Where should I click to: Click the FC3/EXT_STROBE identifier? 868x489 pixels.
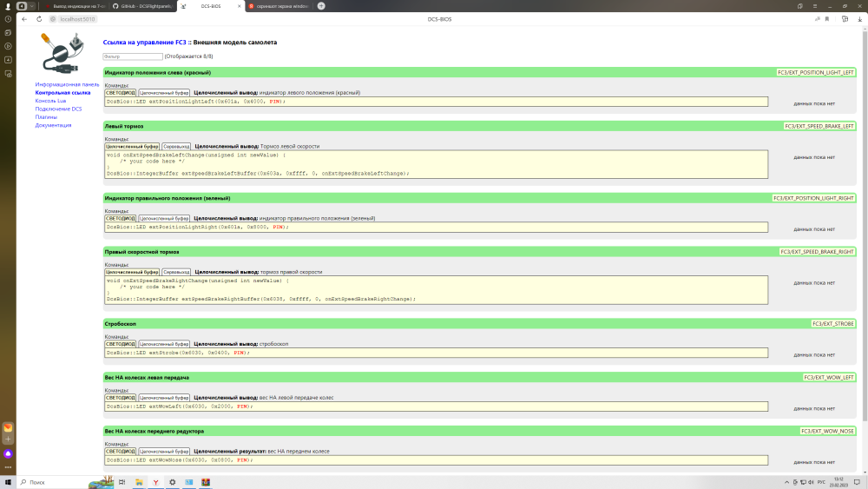click(833, 324)
